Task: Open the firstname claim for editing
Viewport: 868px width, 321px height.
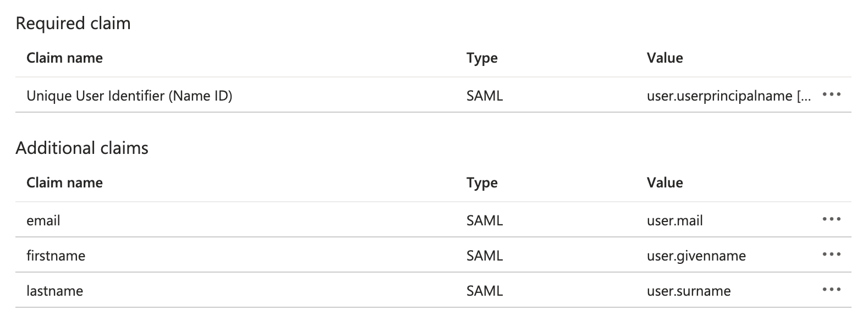Action: (57, 255)
